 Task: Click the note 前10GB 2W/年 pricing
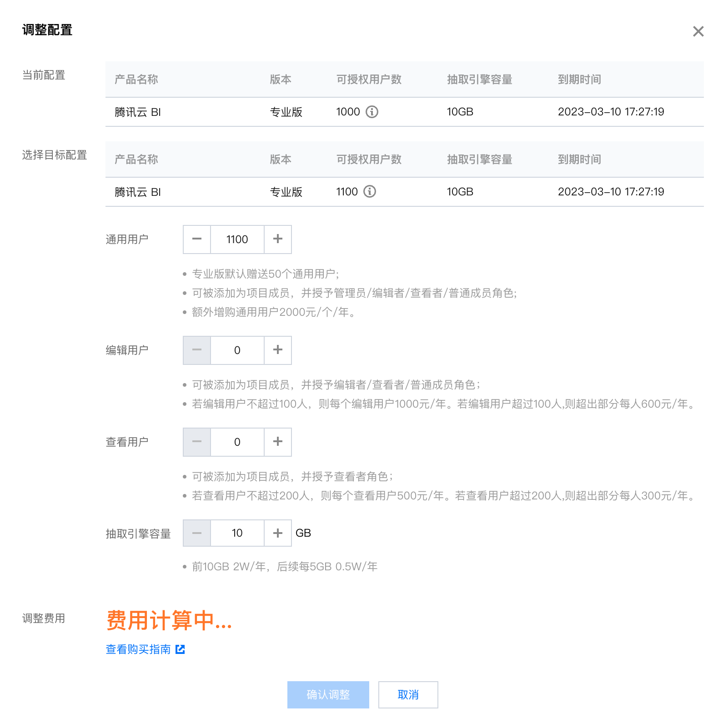285,567
